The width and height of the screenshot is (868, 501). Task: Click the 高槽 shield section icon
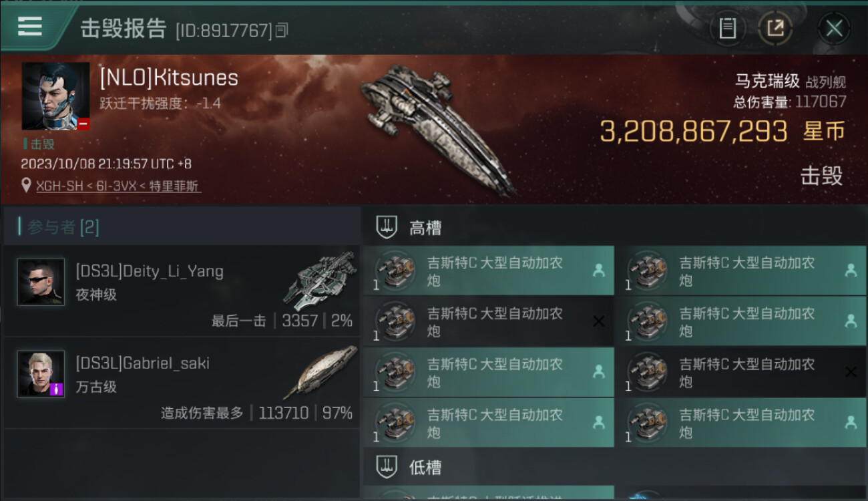click(x=387, y=227)
